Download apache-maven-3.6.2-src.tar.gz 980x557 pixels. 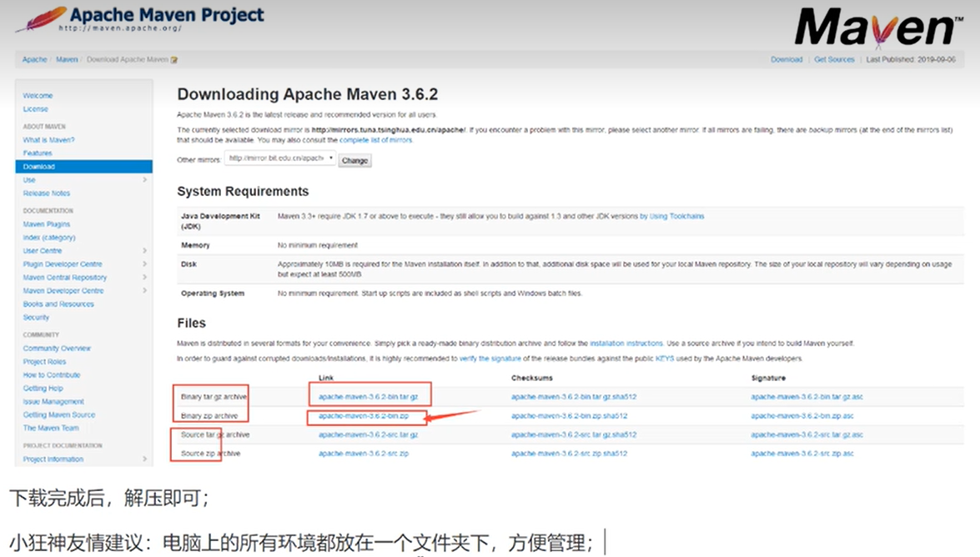[x=368, y=434]
